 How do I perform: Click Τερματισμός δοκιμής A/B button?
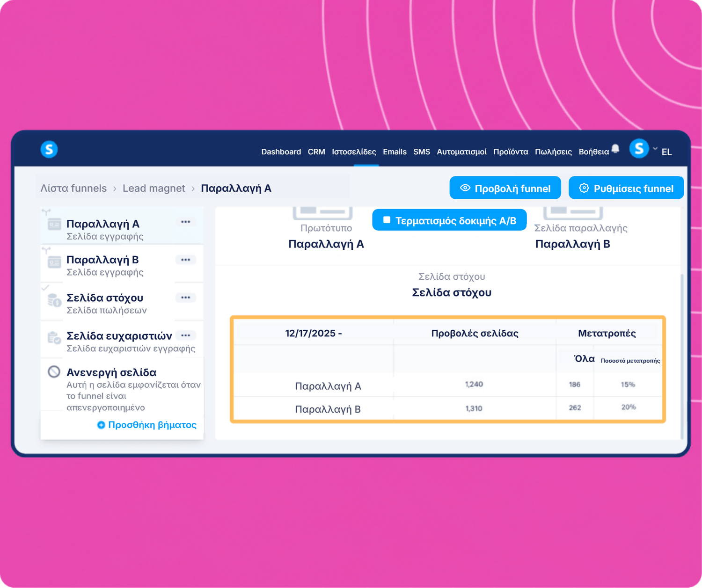coord(449,220)
